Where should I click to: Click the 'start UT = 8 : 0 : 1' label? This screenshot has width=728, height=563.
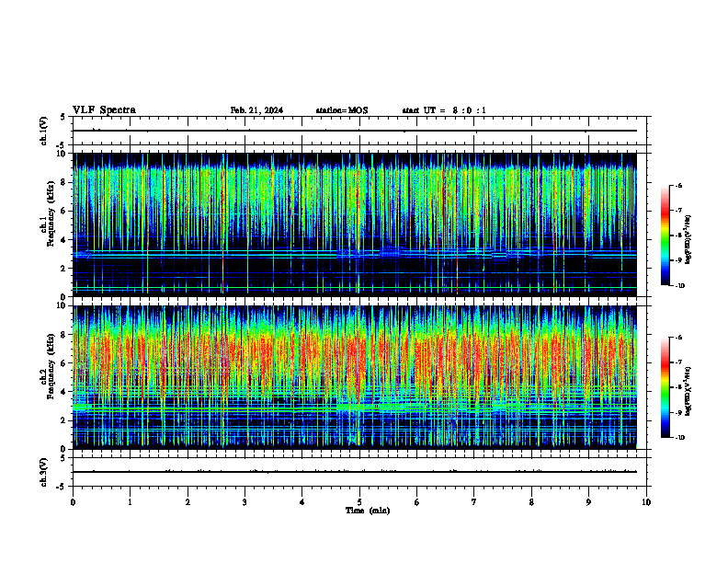[x=444, y=110]
